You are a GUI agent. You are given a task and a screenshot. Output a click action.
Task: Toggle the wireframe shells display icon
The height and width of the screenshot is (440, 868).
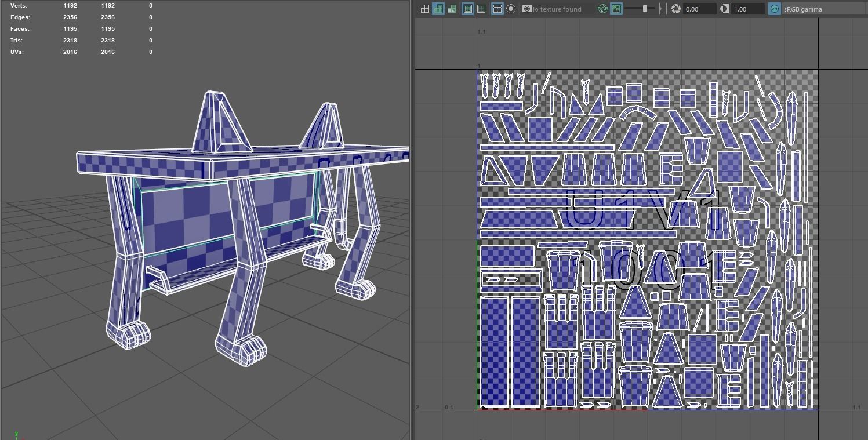425,9
